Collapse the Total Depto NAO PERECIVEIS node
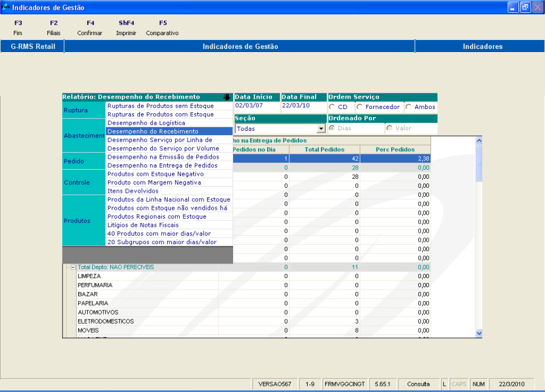 click(73, 267)
